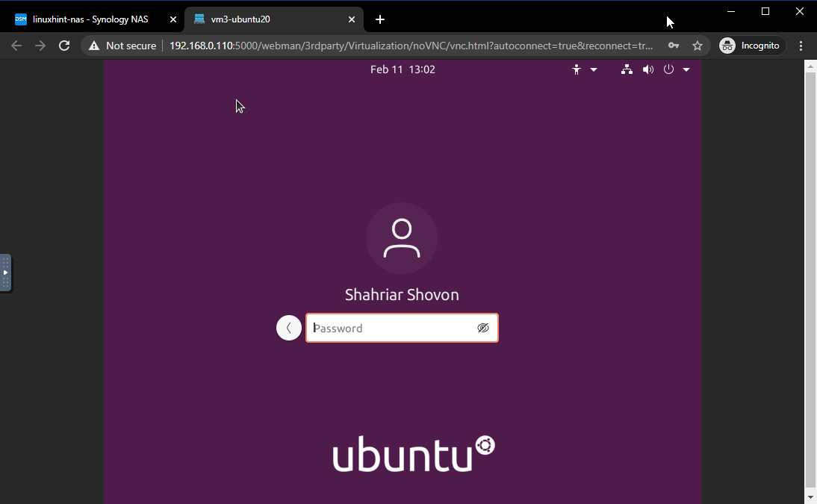Open the power icon in Ubuntu bar
817x504 pixels.
pyautogui.click(x=668, y=69)
